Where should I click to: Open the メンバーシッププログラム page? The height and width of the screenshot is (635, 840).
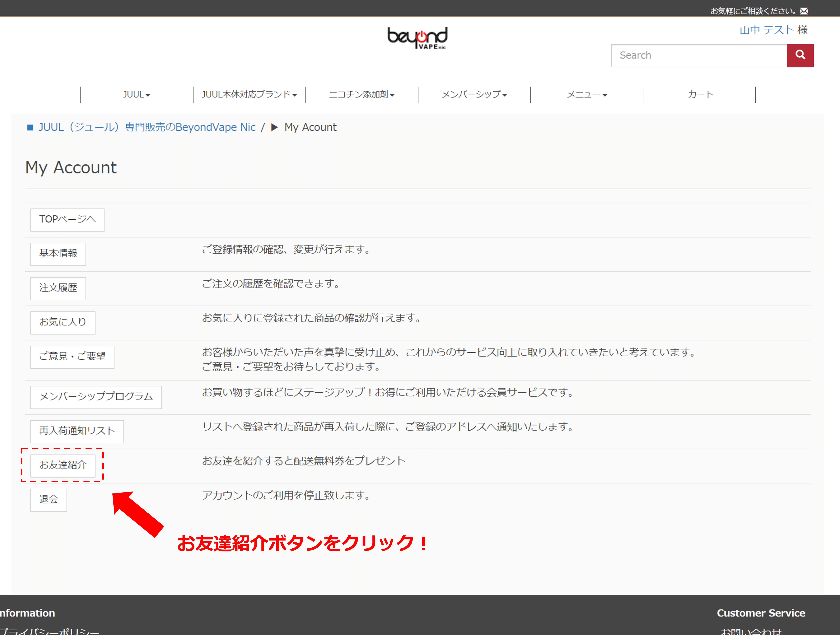tap(96, 397)
